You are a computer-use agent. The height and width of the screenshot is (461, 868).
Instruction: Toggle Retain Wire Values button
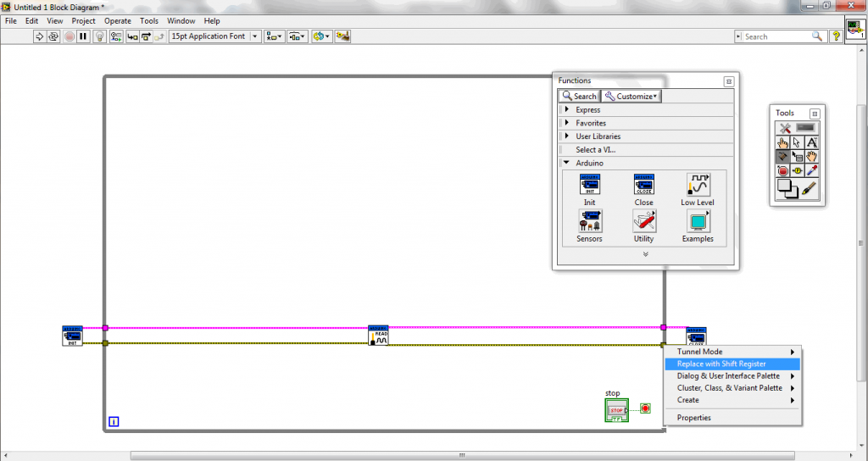(x=115, y=36)
